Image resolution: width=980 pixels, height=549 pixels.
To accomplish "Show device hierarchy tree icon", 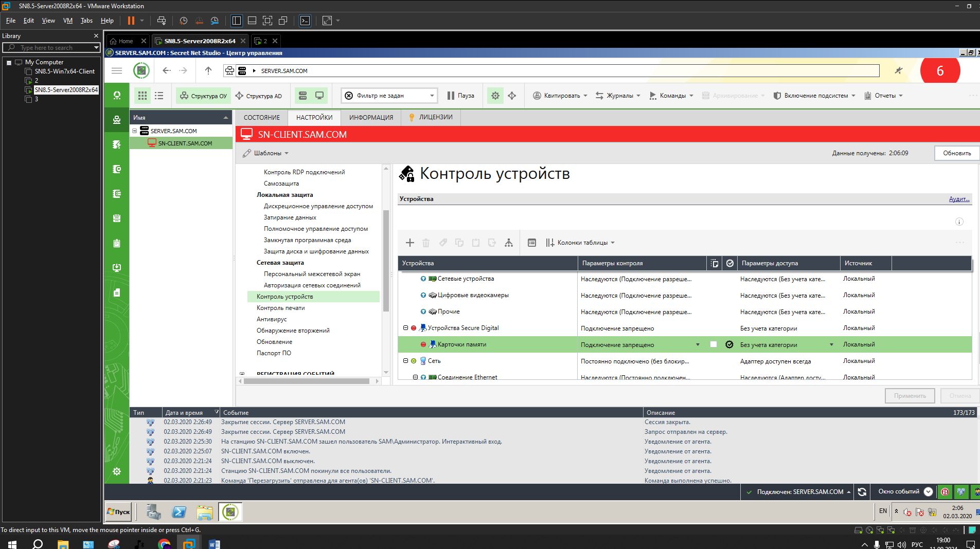I will pyautogui.click(x=509, y=243).
